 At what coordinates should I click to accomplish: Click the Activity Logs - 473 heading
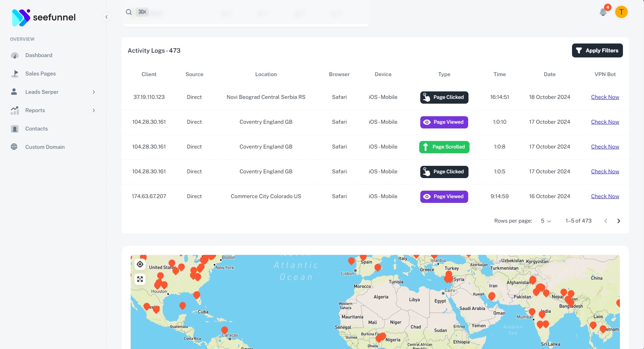point(154,51)
